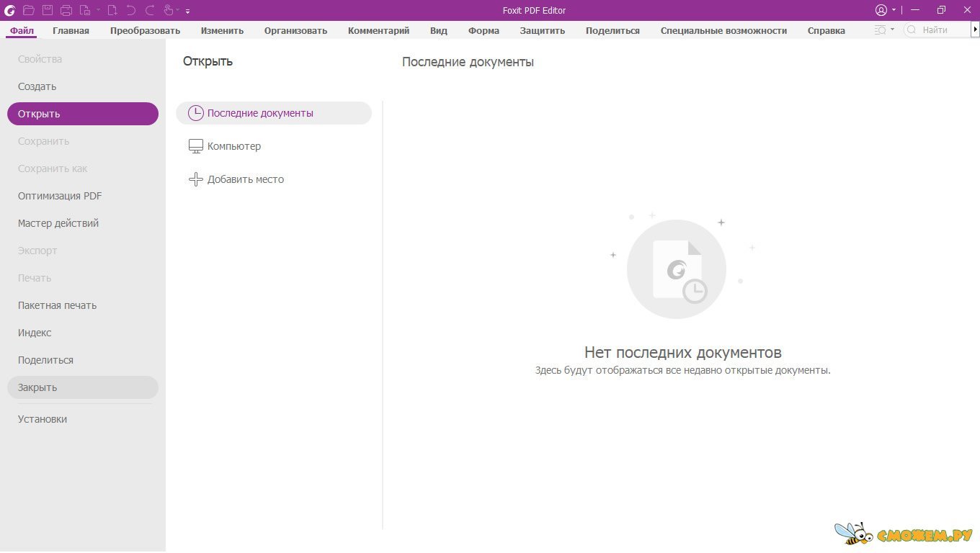Click the redo arrow icon

tap(150, 10)
